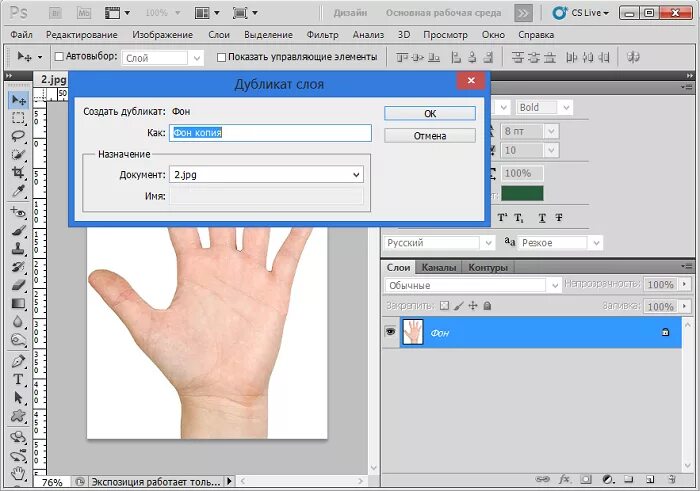Open layer style fx menu
This screenshot has width=700, height=491.
point(564,479)
